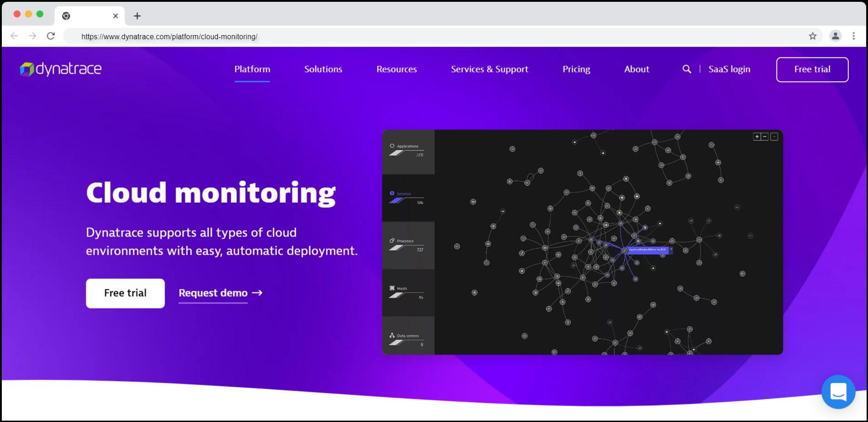Zoom out of the topology map with the minus icon
This screenshot has height=422, width=868.
point(765,136)
